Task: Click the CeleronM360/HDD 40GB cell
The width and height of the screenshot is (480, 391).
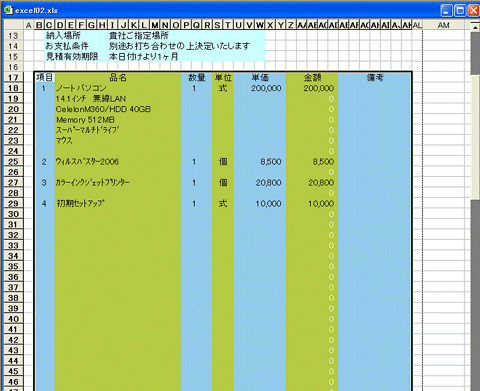Action: point(103,109)
